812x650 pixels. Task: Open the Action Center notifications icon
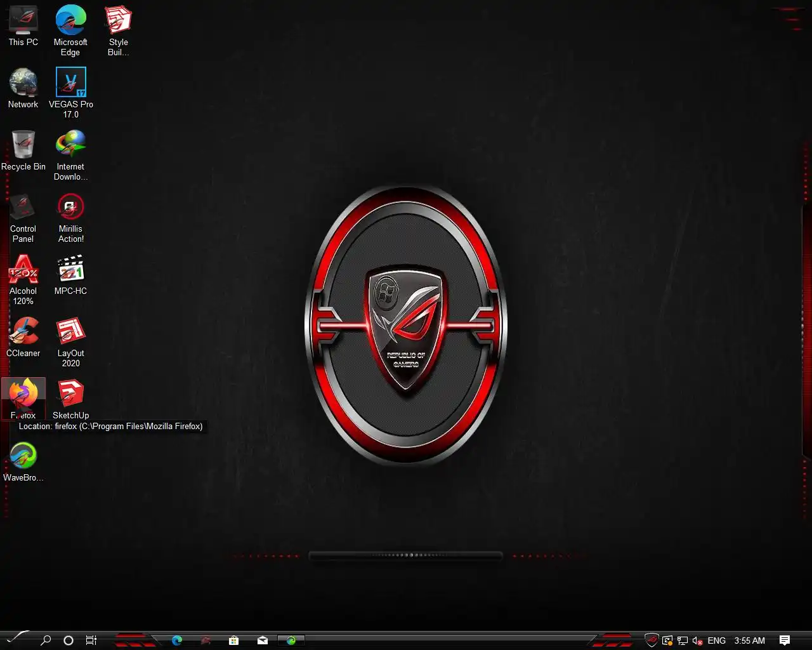click(x=785, y=640)
